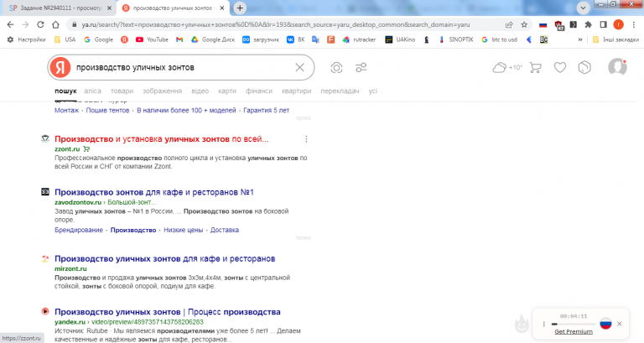Image resolution: width=644 pixels, height=343 pixels.
Task: Open the rutracker bookmark
Action: pos(360,39)
